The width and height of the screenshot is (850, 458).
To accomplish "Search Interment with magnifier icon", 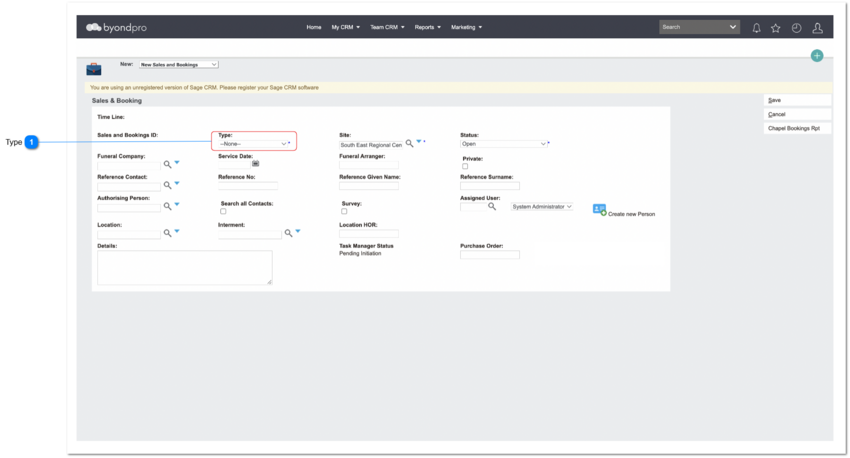I will coord(288,233).
